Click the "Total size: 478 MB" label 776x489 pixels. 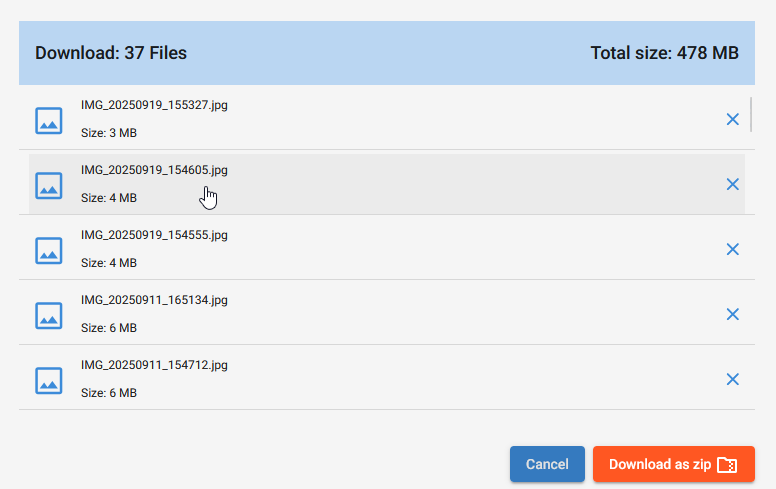pyautogui.click(x=664, y=53)
